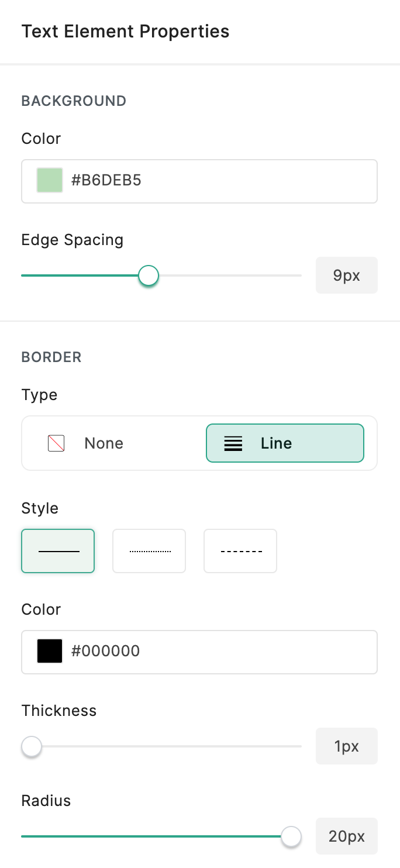400x868 pixels.
Task: Open the green background color swatch
Action: (x=50, y=180)
